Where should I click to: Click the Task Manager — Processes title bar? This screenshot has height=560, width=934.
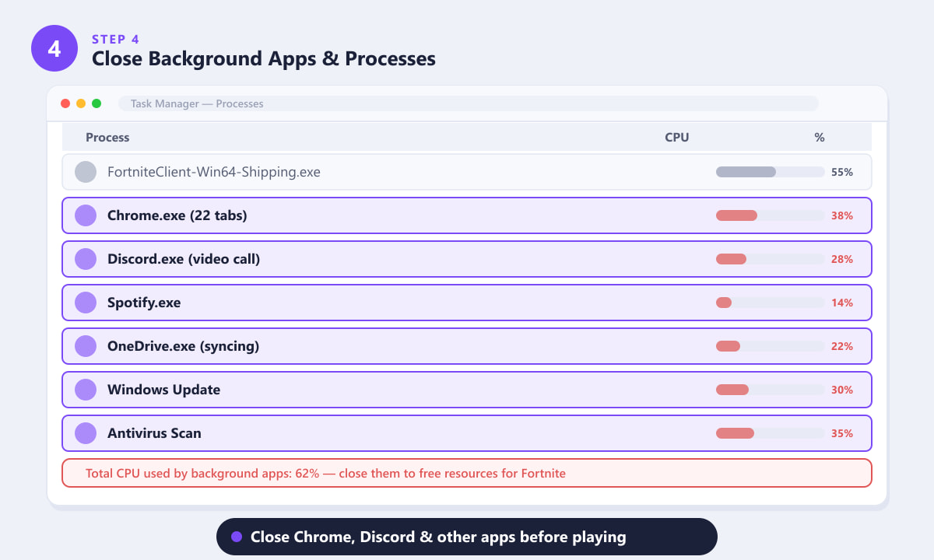tap(469, 103)
